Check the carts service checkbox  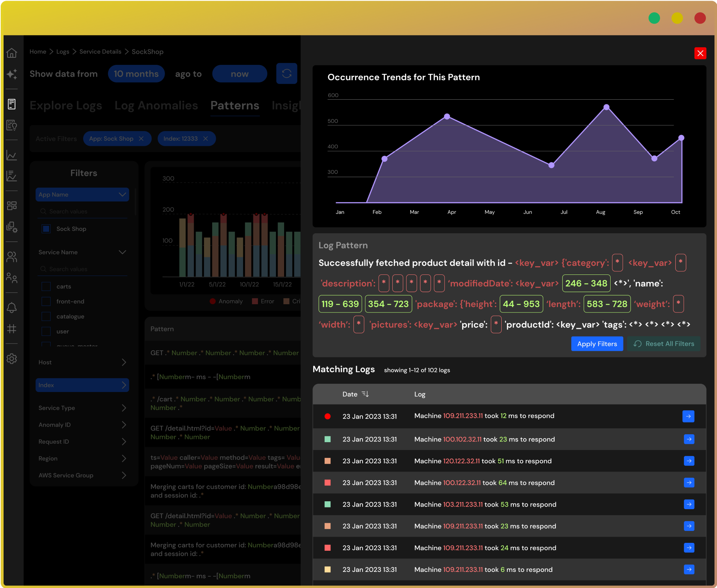pos(46,286)
